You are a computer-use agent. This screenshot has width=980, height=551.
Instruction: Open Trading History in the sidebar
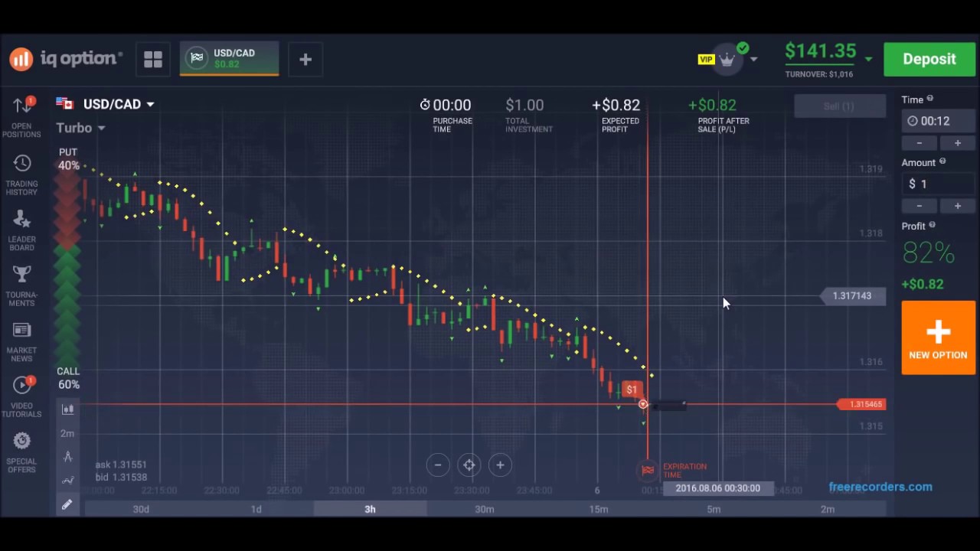tap(21, 174)
